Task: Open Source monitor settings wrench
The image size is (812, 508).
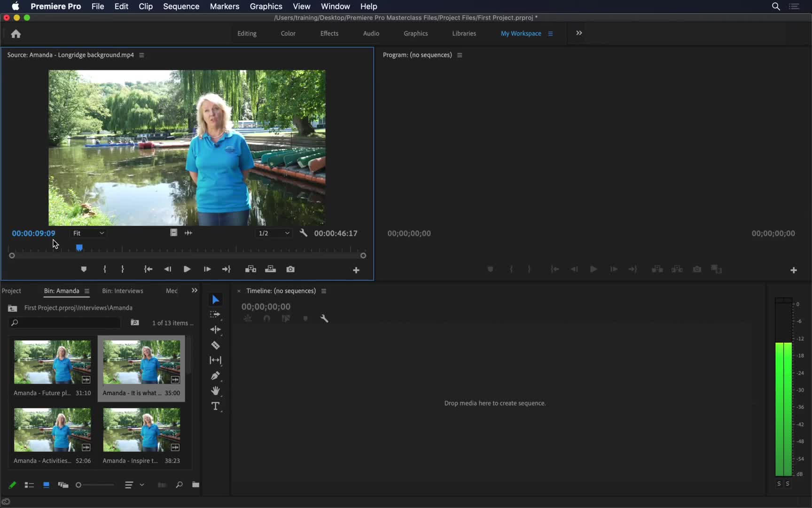Action: pyautogui.click(x=304, y=233)
